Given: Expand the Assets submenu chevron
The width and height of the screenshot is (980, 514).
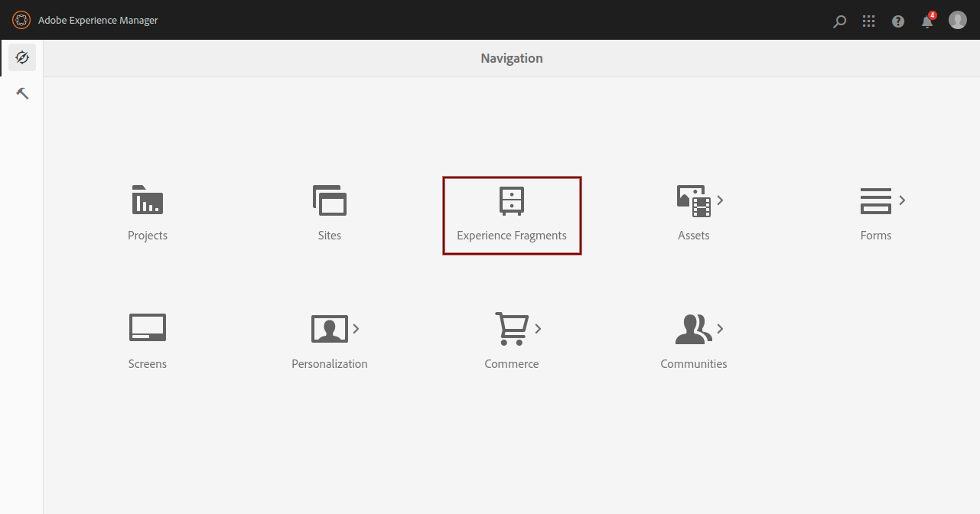Looking at the screenshot, I should (721, 200).
